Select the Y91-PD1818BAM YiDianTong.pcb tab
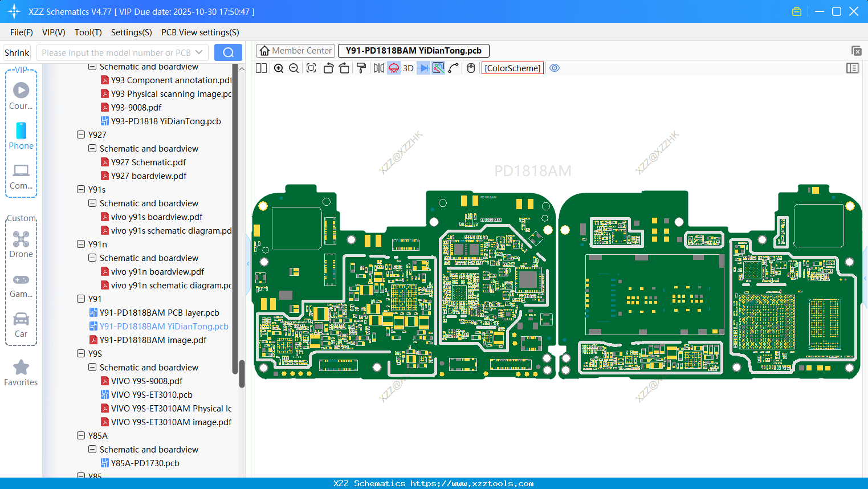This screenshot has height=489, width=868. point(414,51)
